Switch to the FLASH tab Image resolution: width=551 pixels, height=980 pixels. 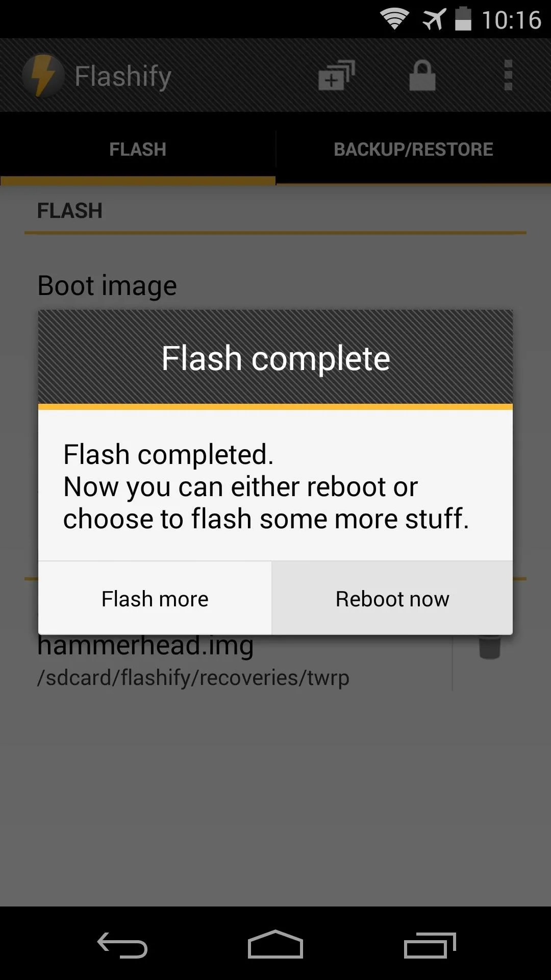click(x=138, y=149)
